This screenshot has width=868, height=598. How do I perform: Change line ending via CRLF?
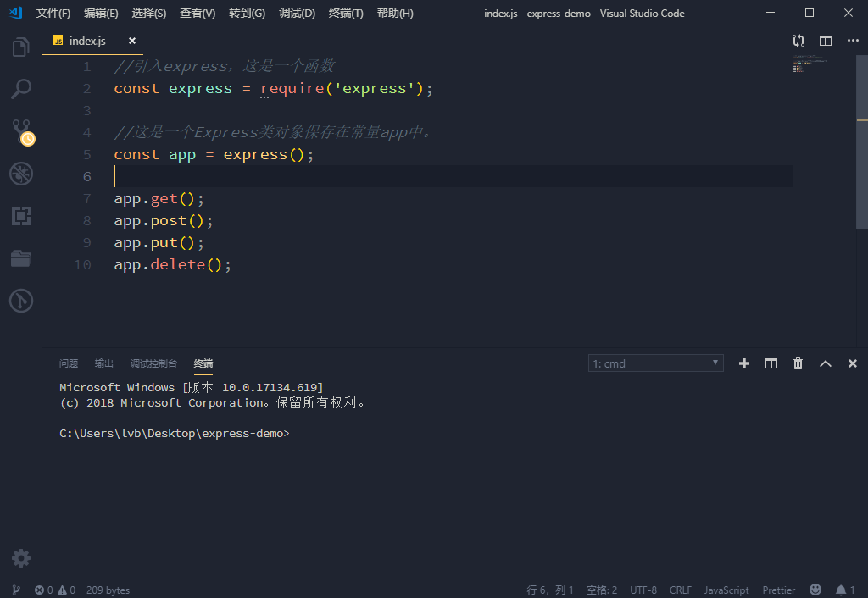pos(681,590)
